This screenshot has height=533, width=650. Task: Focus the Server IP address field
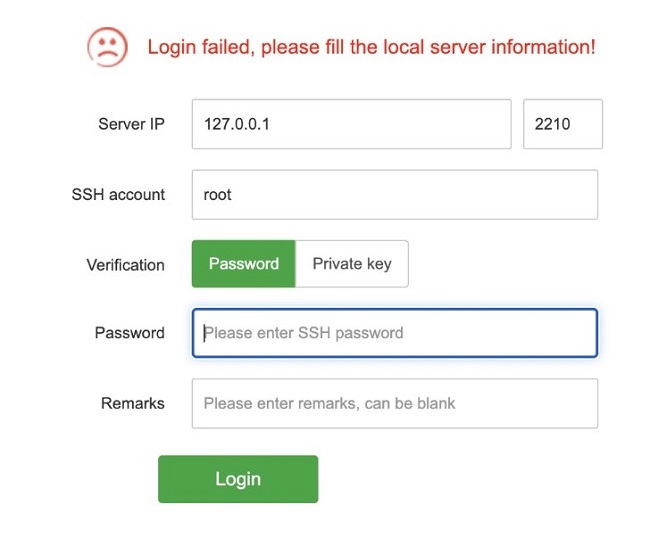tap(351, 124)
